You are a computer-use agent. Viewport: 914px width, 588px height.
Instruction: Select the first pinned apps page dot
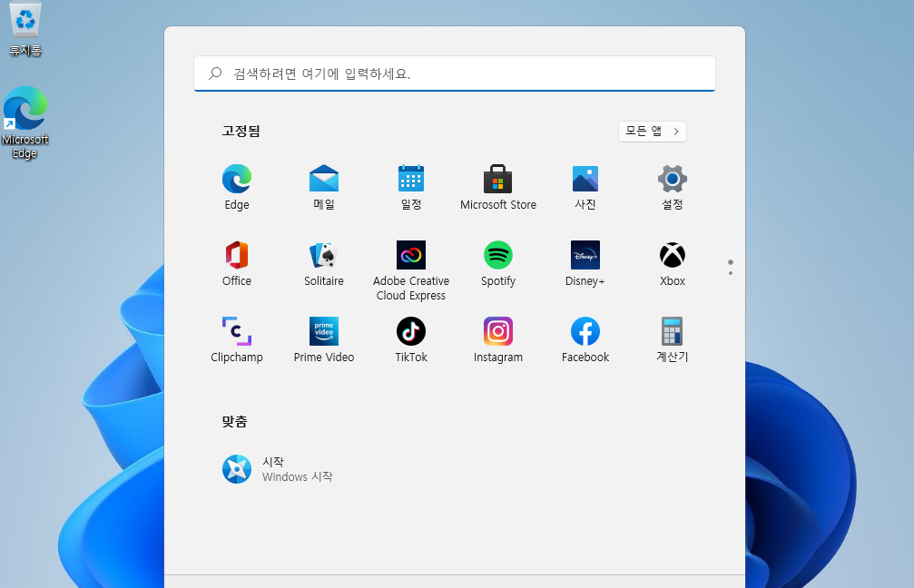(731, 262)
